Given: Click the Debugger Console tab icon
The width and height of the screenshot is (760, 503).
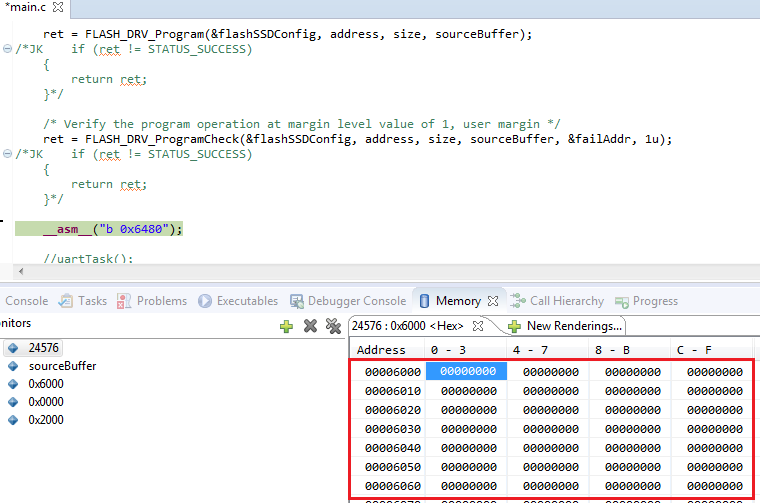Looking at the screenshot, I should tap(296, 301).
